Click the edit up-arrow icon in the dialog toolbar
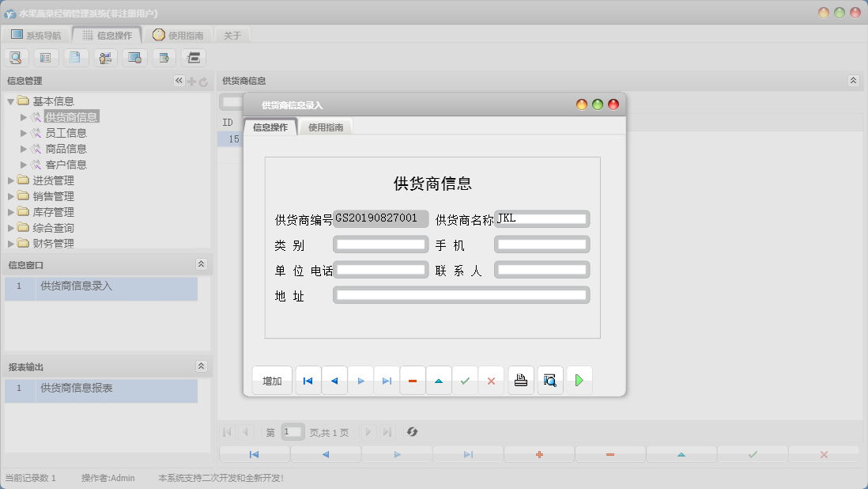 (439, 381)
